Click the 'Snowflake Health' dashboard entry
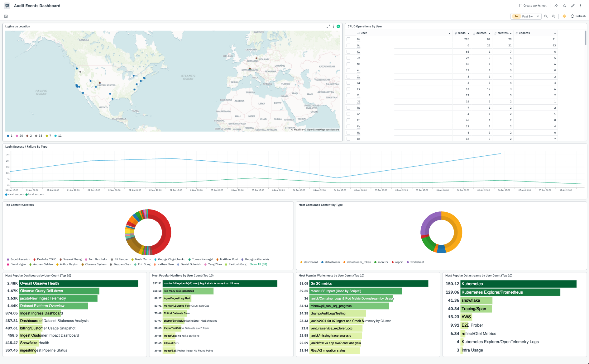The height and width of the screenshot is (364, 589). tap(35, 343)
